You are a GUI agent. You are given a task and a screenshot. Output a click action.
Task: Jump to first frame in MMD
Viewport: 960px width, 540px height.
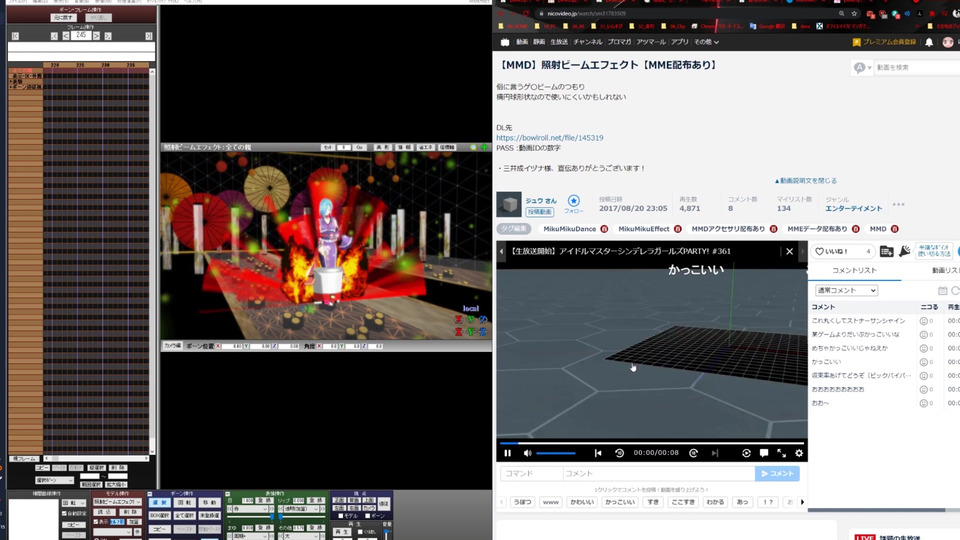pyautogui.click(x=15, y=36)
